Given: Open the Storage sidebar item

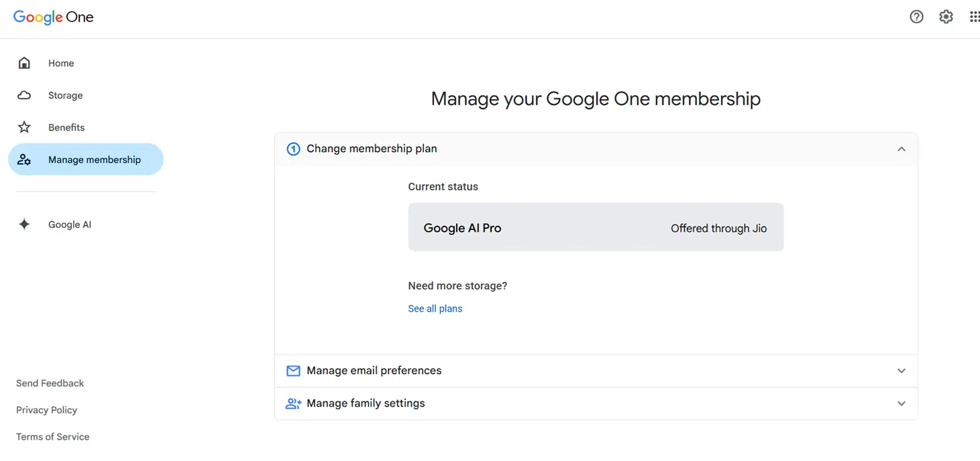Looking at the screenshot, I should (x=86, y=95).
